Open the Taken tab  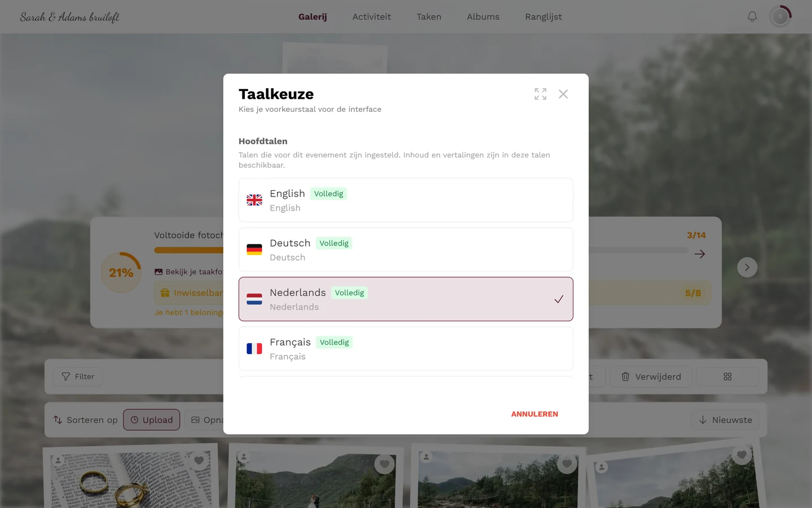(x=429, y=17)
